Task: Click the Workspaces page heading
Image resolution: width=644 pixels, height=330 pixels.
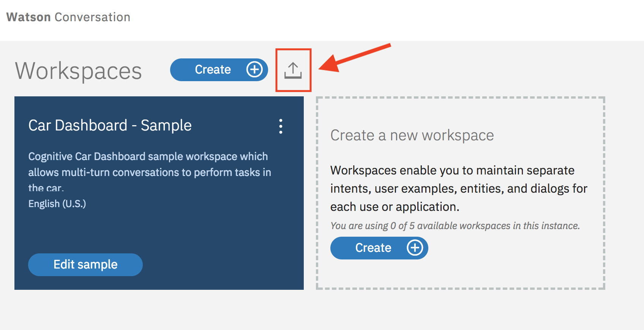Action: coord(78,71)
